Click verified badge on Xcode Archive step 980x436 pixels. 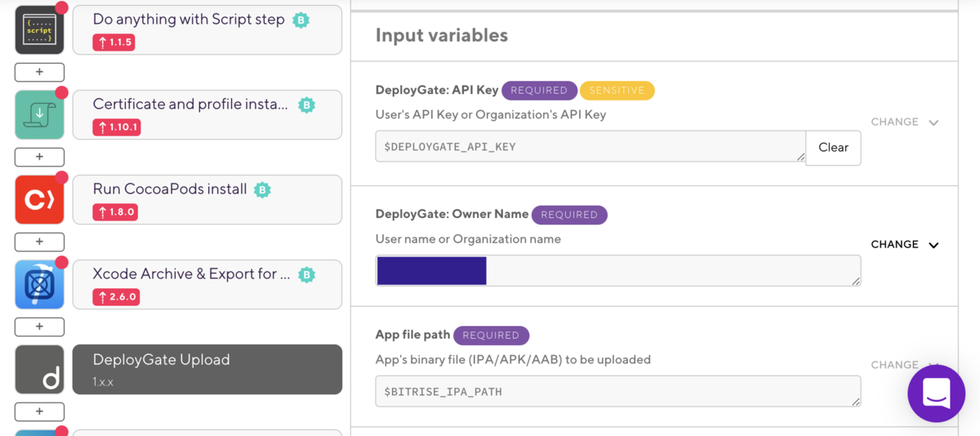click(x=306, y=275)
